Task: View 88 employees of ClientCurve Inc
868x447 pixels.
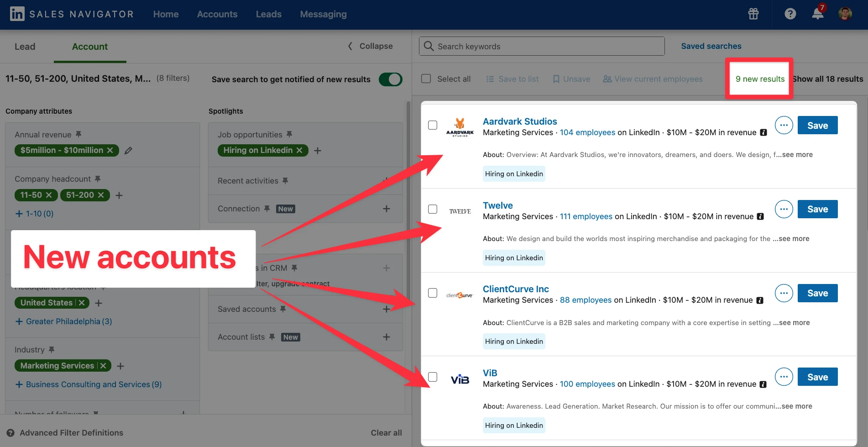Action: [x=586, y=300]
